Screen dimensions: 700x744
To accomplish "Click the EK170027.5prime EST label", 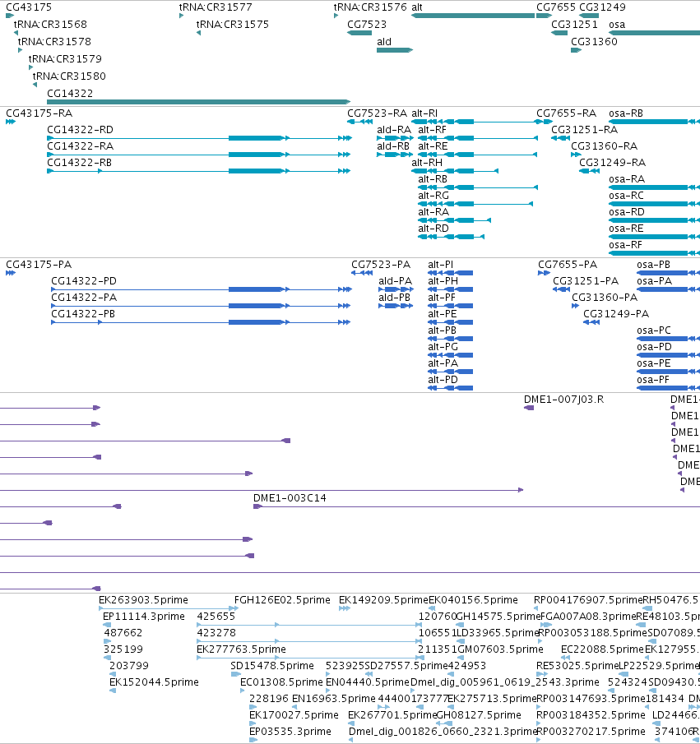I will click(x=294, y=715).
